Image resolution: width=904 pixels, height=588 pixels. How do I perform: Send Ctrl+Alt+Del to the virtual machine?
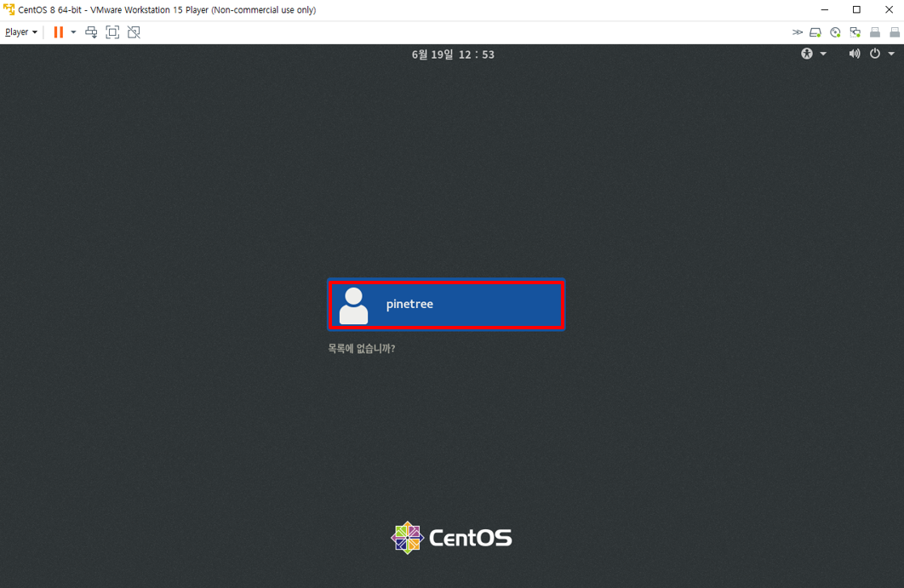tap(91, 32)
